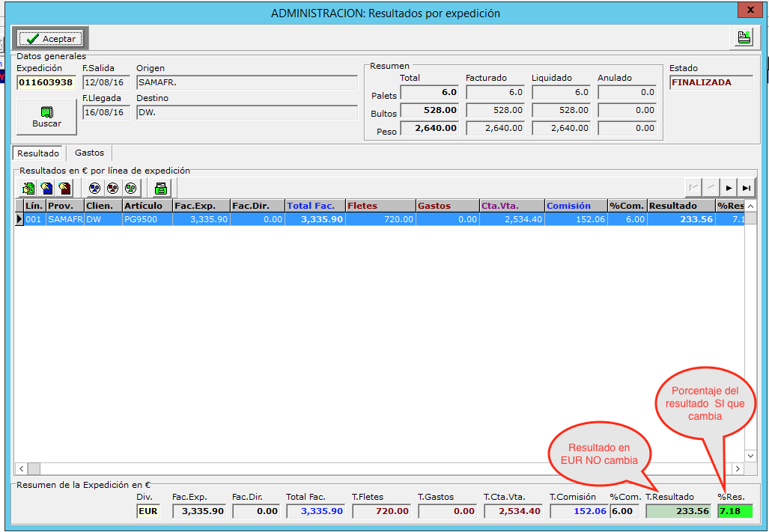The image size is (769, 532).
Task: Click the green printer icon in toolbar
Action: point(160,188)
